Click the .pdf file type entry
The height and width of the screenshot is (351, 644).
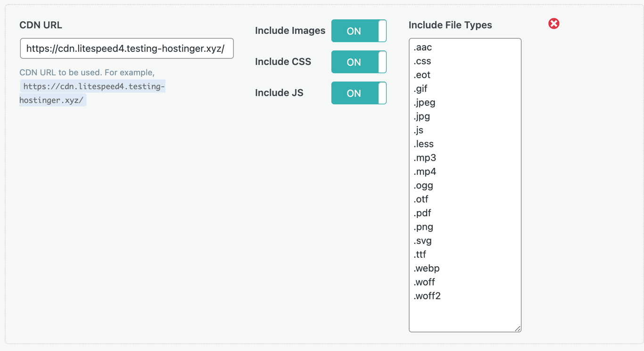pos(422,213)
